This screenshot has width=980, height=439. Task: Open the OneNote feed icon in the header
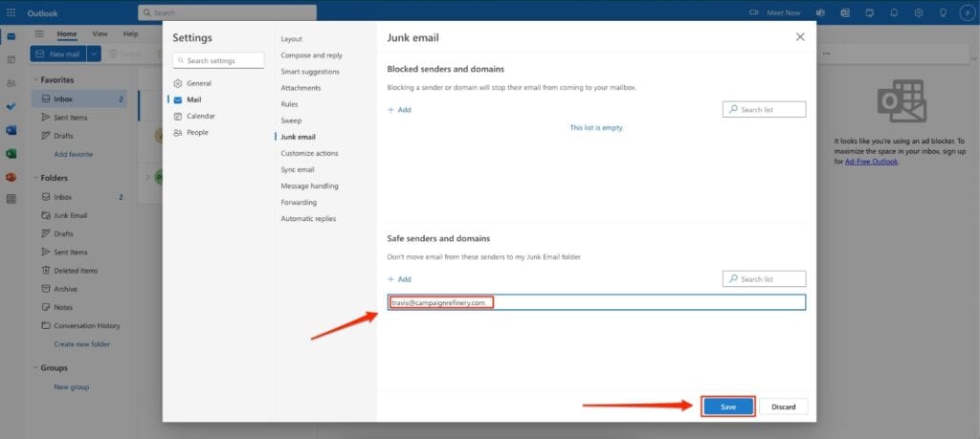coord(845,12)
